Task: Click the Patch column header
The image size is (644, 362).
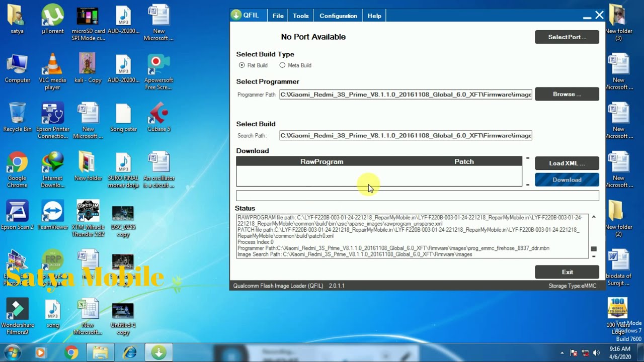Action: [464, 161]
